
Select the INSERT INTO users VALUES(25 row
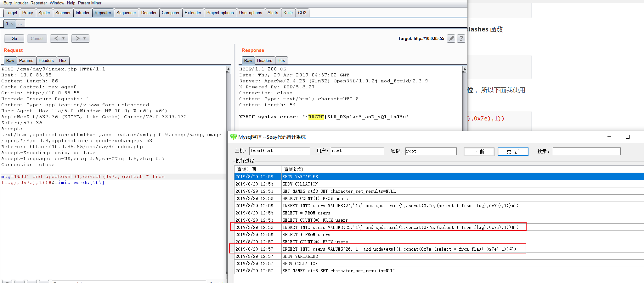click(439, 227)
